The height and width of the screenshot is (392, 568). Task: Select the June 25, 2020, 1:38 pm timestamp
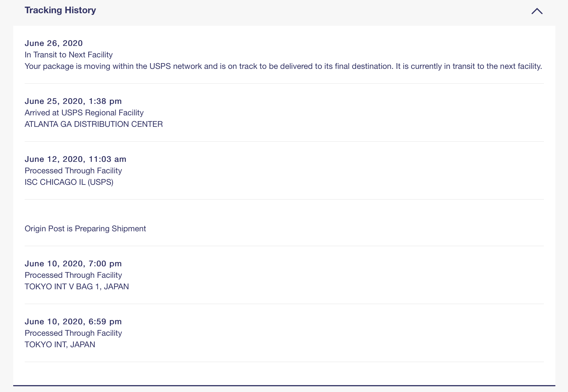coord(73,101)
